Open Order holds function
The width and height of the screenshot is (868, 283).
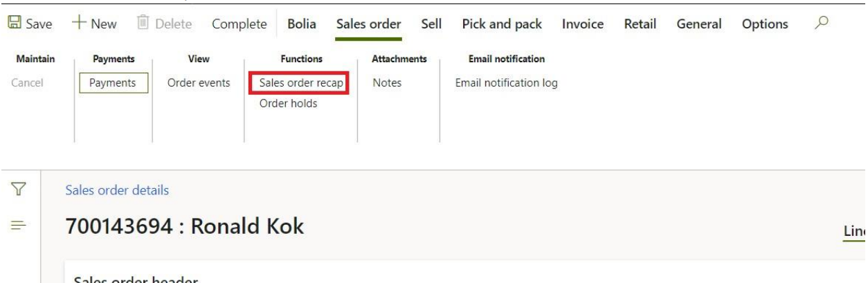pyautogui.click(x=288, y=104)
